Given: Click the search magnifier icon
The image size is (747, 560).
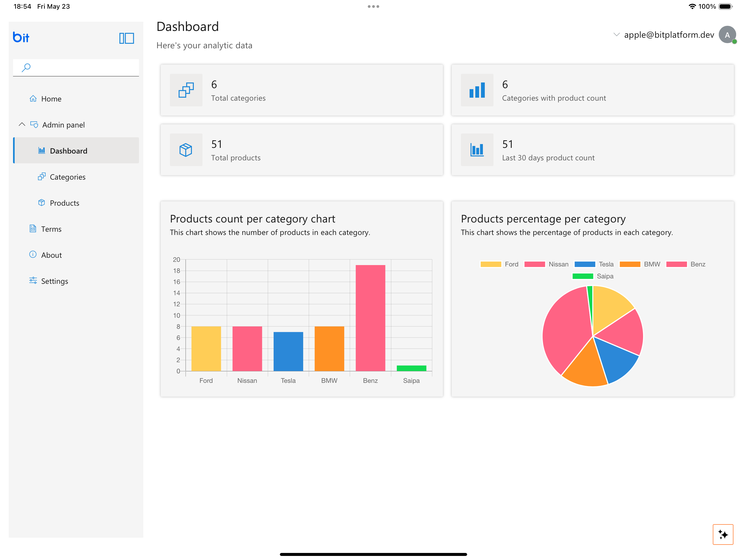Looking at the screenshot, I should point(26,68).
